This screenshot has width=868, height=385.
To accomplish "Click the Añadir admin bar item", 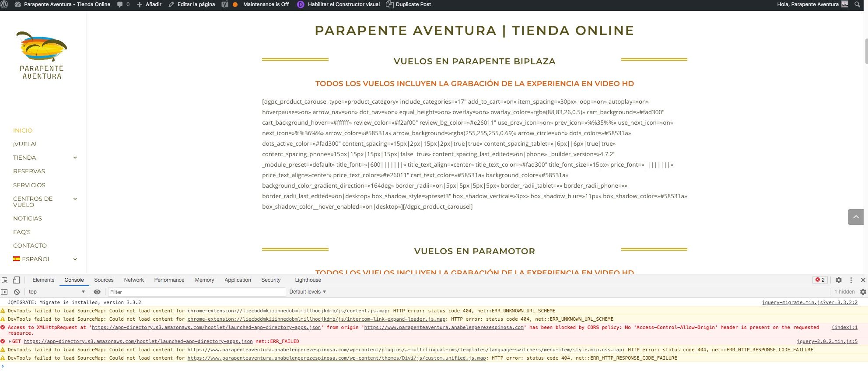I will click(149, 4).
